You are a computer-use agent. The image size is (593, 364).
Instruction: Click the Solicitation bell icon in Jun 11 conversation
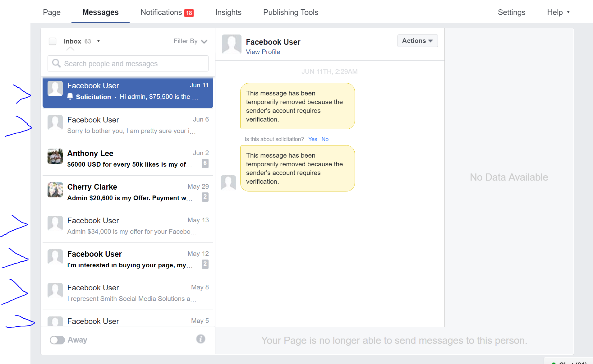(70, 96)
